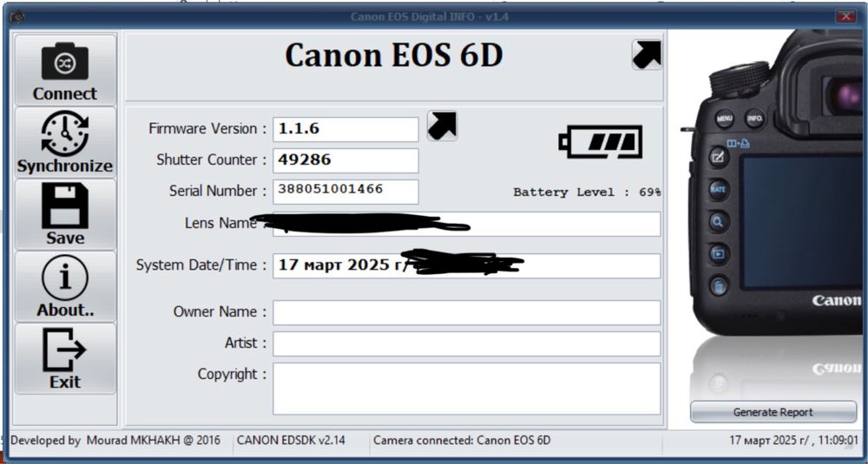The width and height of the screenshot is (868, 464).
Task: Click the 'Canon EOS 6D' title heading
Action: tap(393, 56)
